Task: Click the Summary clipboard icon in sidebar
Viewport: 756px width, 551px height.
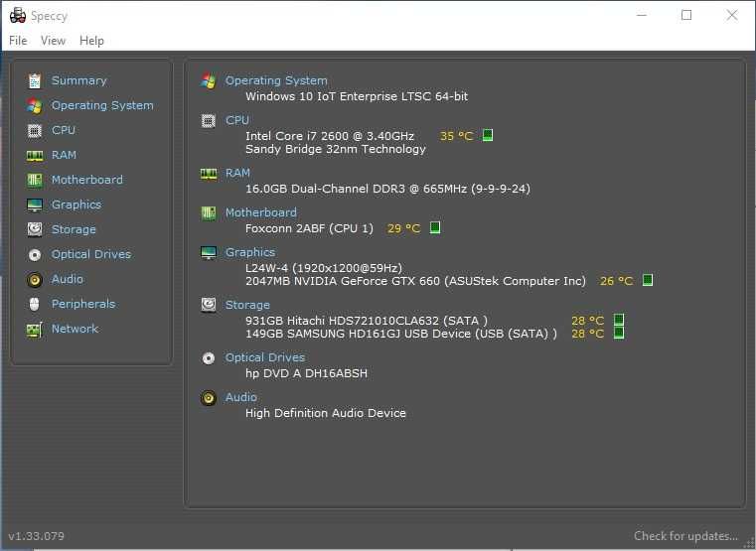Action: tap(34, 81)
